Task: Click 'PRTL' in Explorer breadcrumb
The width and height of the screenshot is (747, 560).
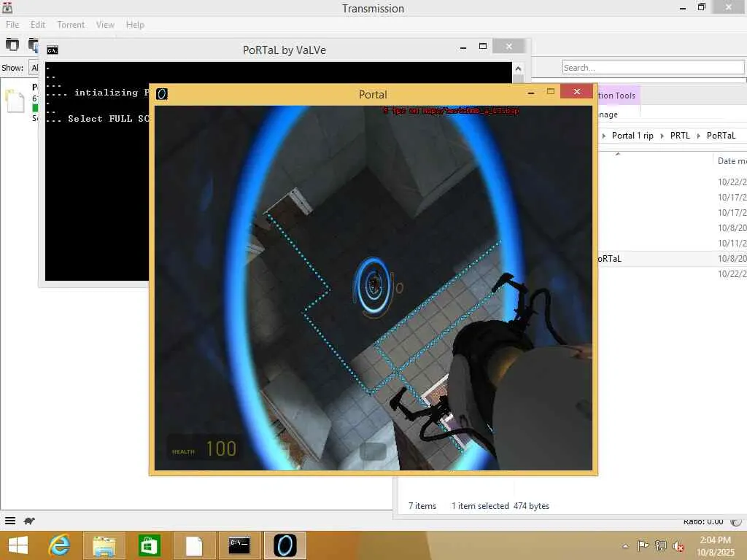Action: coord(680,136)
